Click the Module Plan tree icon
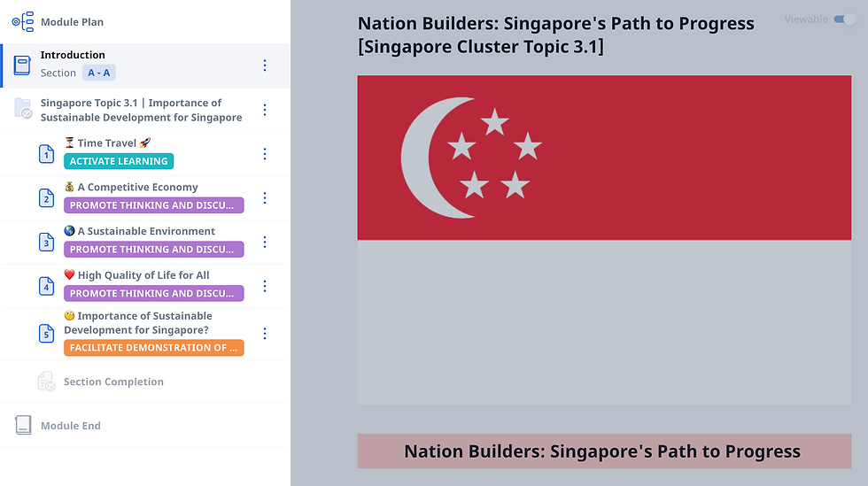This screenshot has height=486, width=868. tap(23, 21)
